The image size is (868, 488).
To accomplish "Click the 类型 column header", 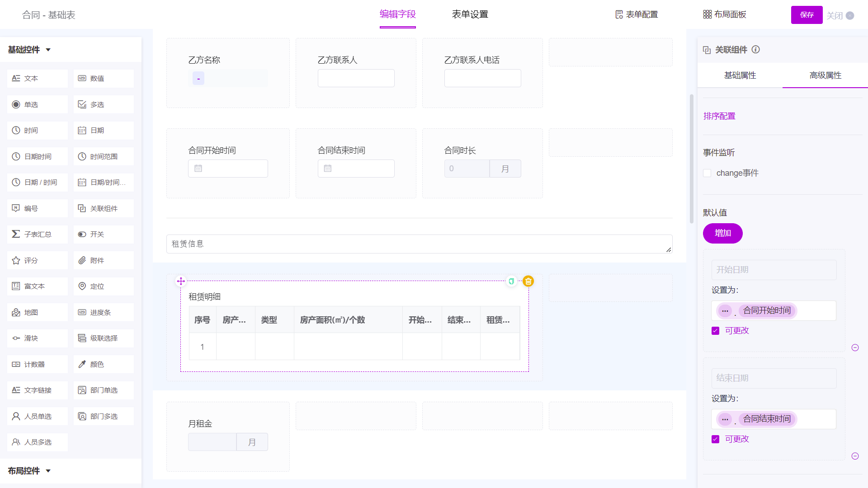I will click(x=275, y=320).
